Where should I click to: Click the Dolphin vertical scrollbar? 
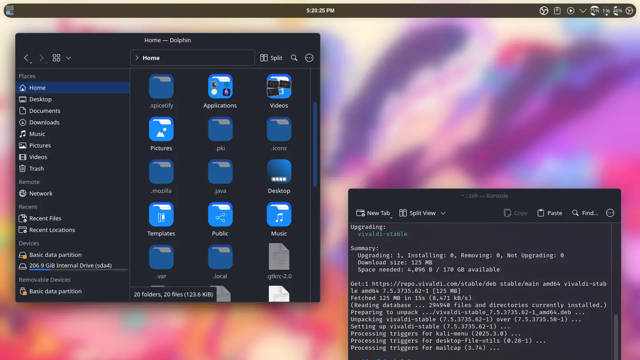pyautogui.click(x=315, y=144)
